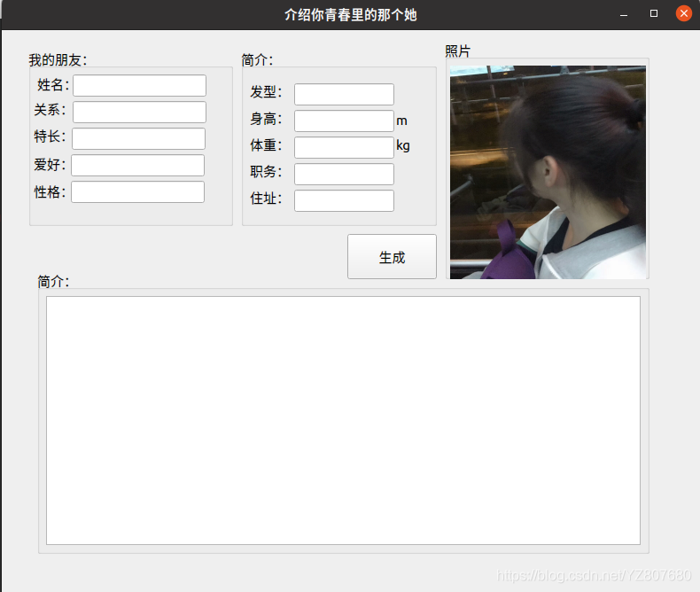Screen dimensions: 700x592
Task: Focus the 职务 job position input
Action: click(344, 174)
